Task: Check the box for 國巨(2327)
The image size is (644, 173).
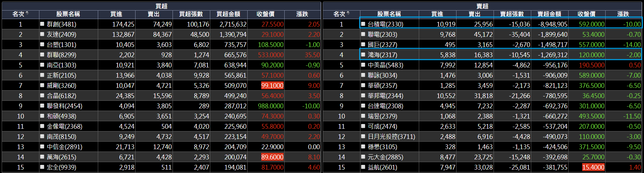Action: coord(363,44)
